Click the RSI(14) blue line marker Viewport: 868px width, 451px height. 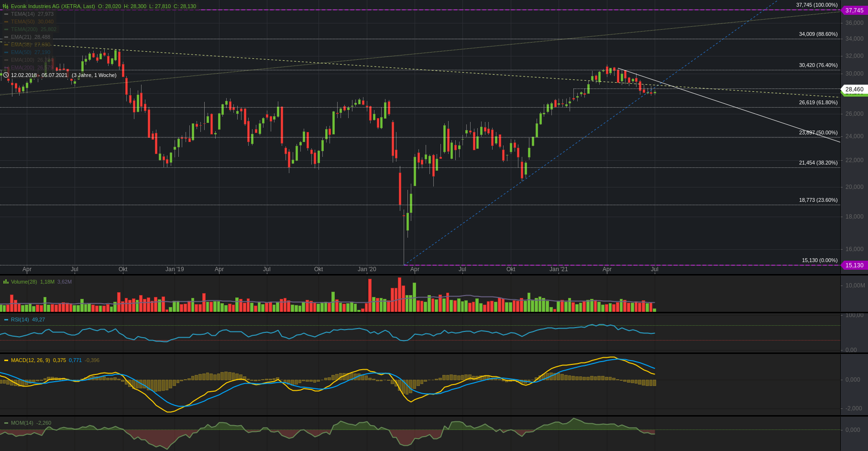[6, 319]
